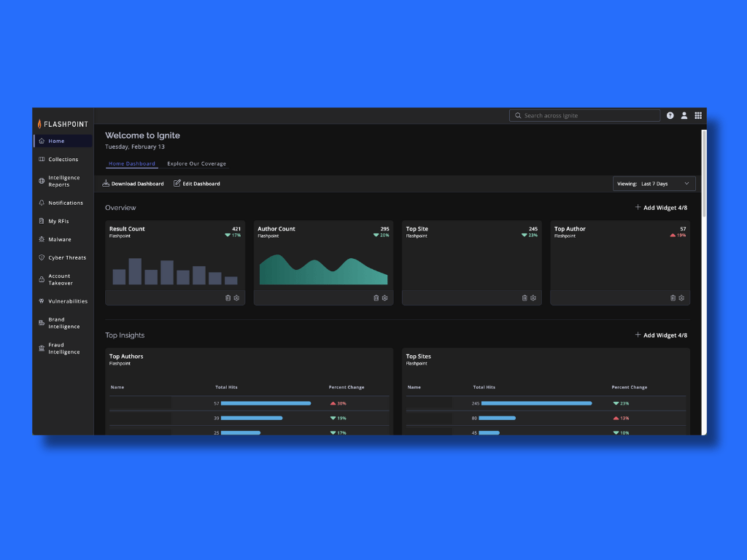747x560 pixels.
Task: Open the user profile icon
Action: pyautogui.click(x=684, y=116)
